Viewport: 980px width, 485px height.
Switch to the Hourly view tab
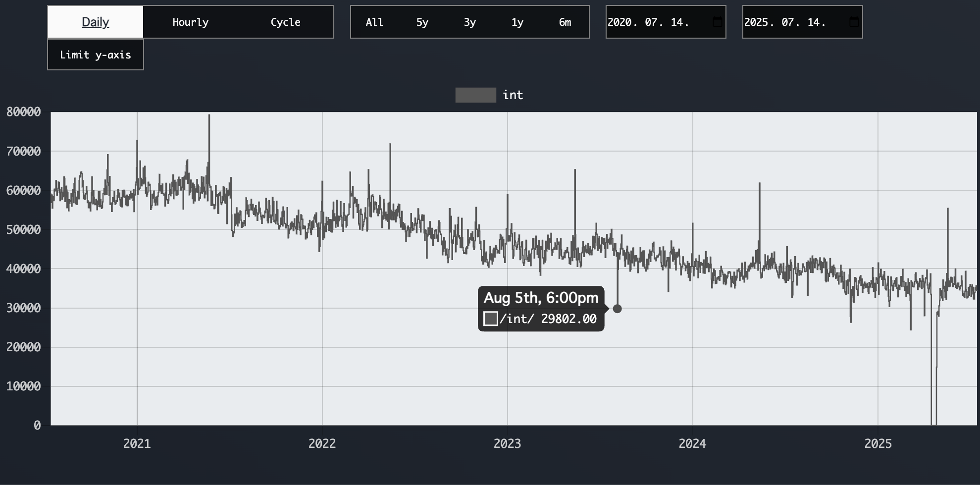pyautogui.click(x=191, y=22)
